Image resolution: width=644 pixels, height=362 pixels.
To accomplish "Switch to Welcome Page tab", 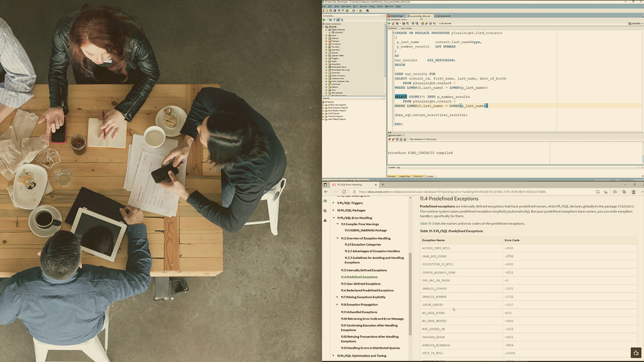I will 396,16.
